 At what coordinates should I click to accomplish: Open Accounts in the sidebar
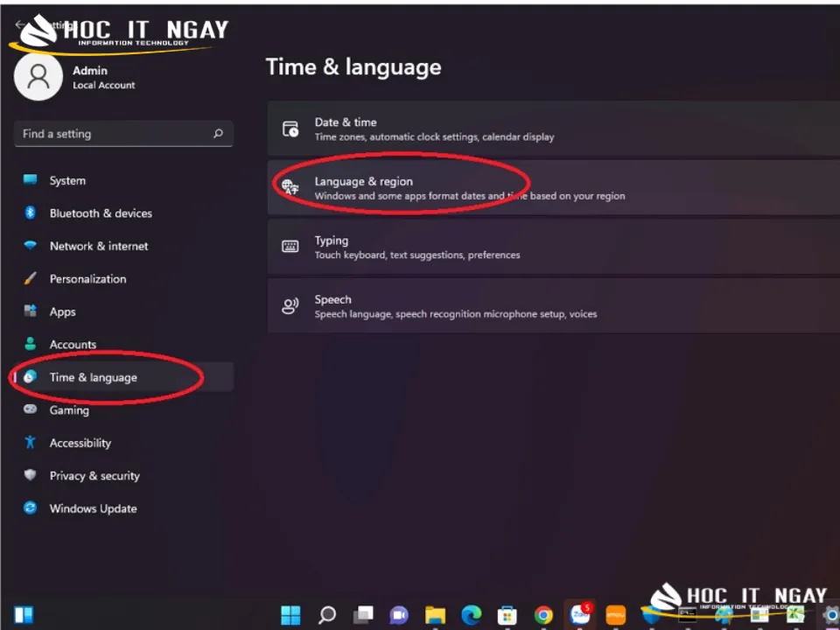(123, 345)
